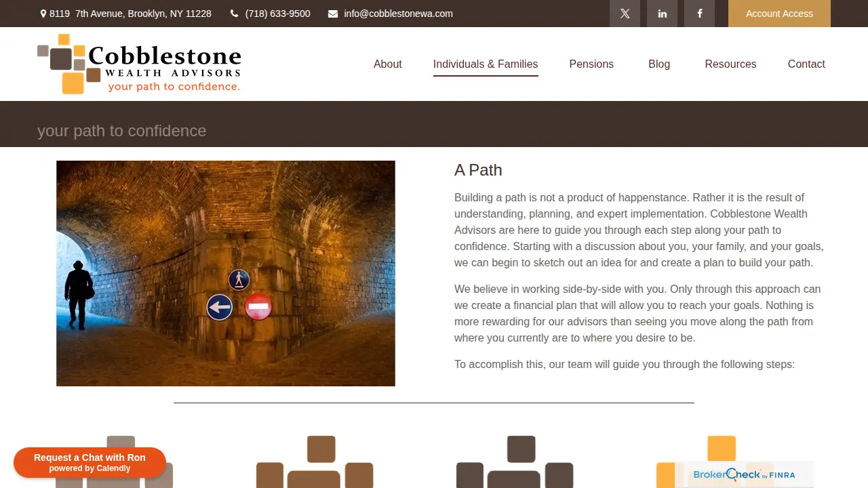Go to the Contact page
The image size is (868, 488).
point(806,64)
